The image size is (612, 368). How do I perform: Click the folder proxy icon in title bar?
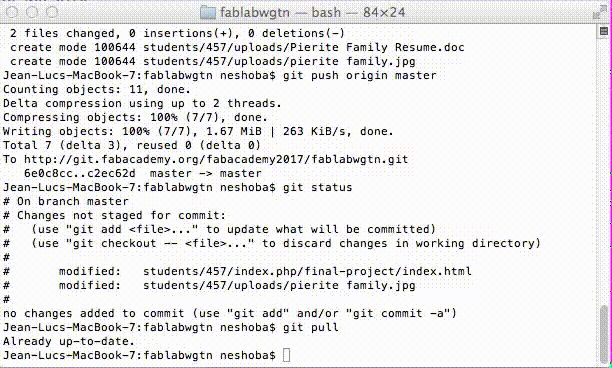[208, 12]
